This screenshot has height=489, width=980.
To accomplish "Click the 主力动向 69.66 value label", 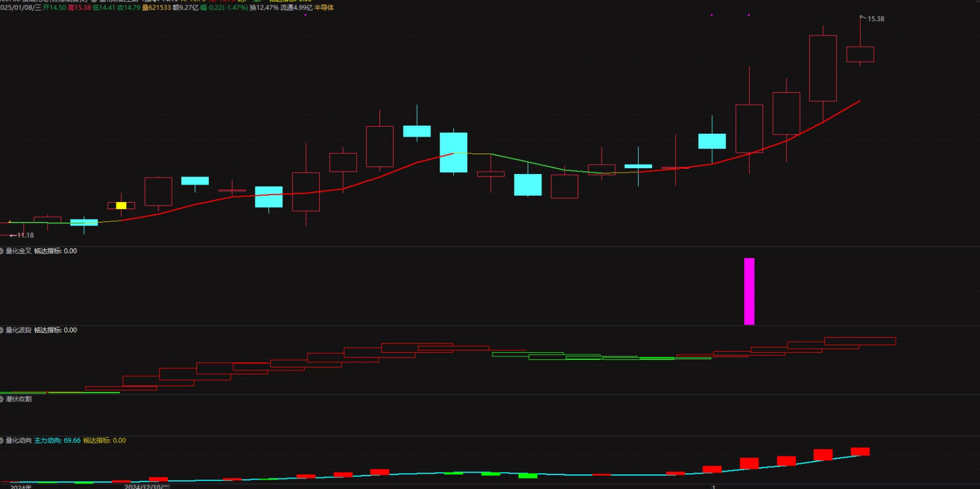I will point(57,441).
